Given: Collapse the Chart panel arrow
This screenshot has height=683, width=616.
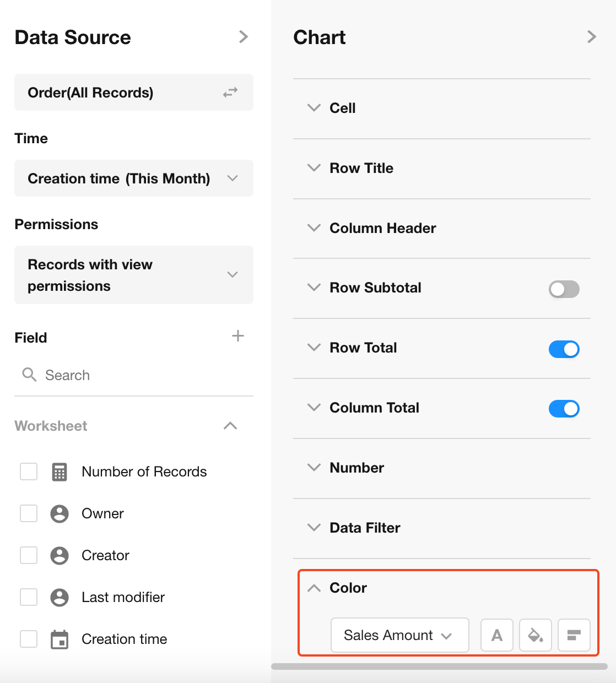Looking at the screenshot, I should [592, 37].
